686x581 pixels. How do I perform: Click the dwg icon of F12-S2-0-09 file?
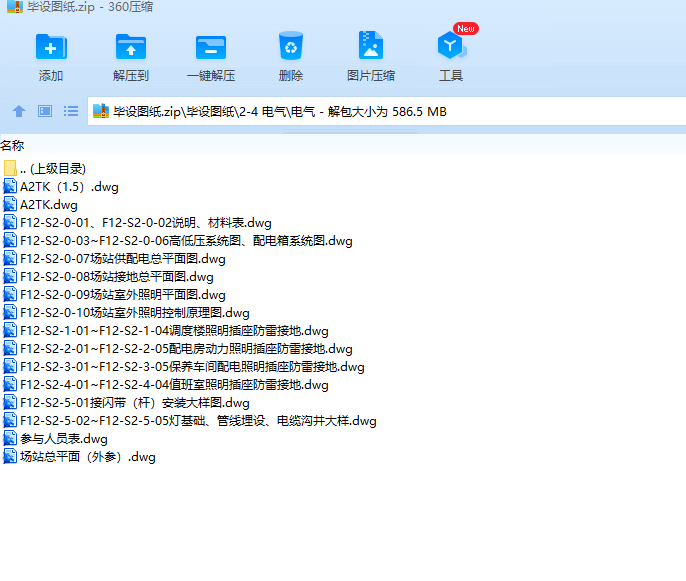(10, 294)
